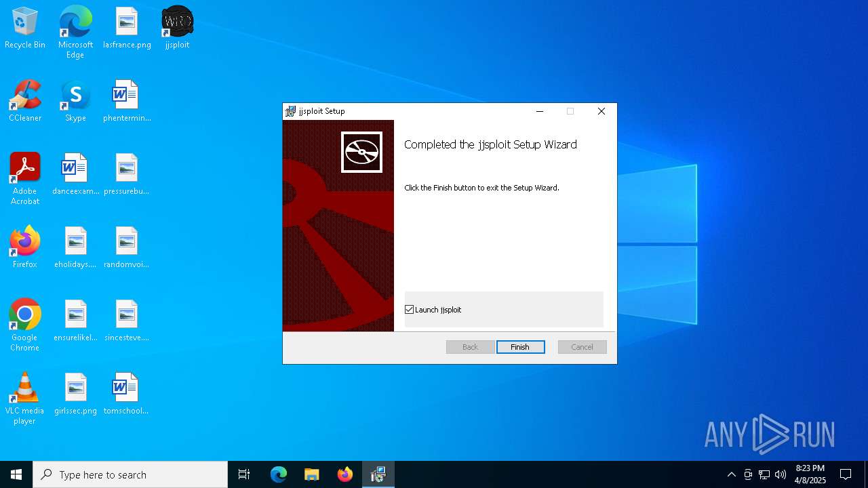Launch Edge from the taskbar

279,474
